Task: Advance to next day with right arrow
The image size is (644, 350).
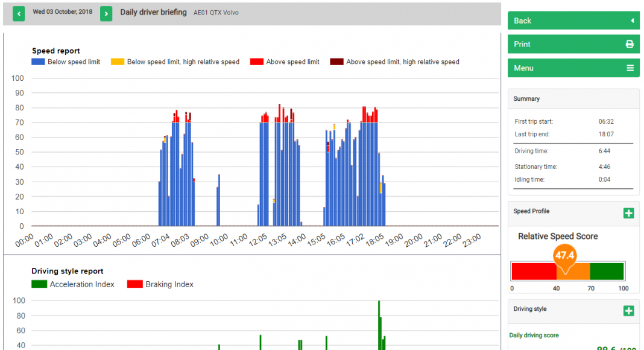Action: click(106, 13)
